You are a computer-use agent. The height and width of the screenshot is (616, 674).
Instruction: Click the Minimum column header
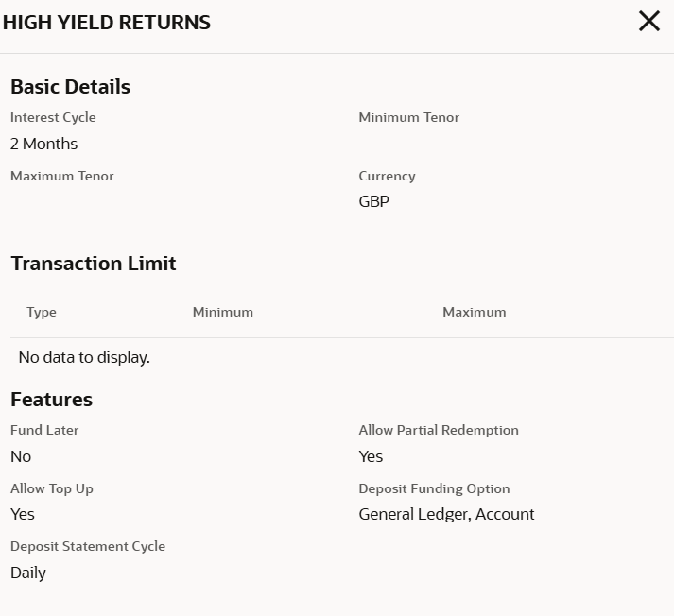click(x=222, y=312)
